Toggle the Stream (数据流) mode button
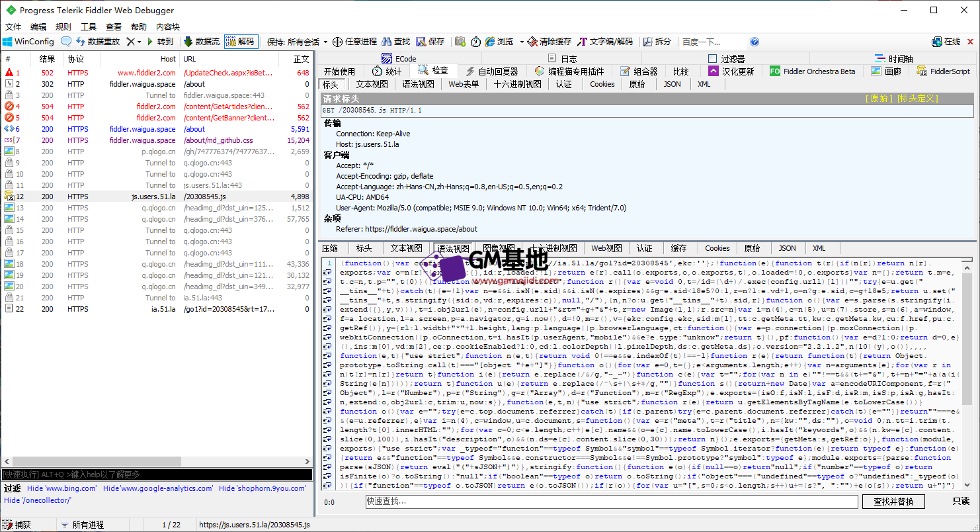The width and height of the screenshot is (980, 532). tap(202, 41)
